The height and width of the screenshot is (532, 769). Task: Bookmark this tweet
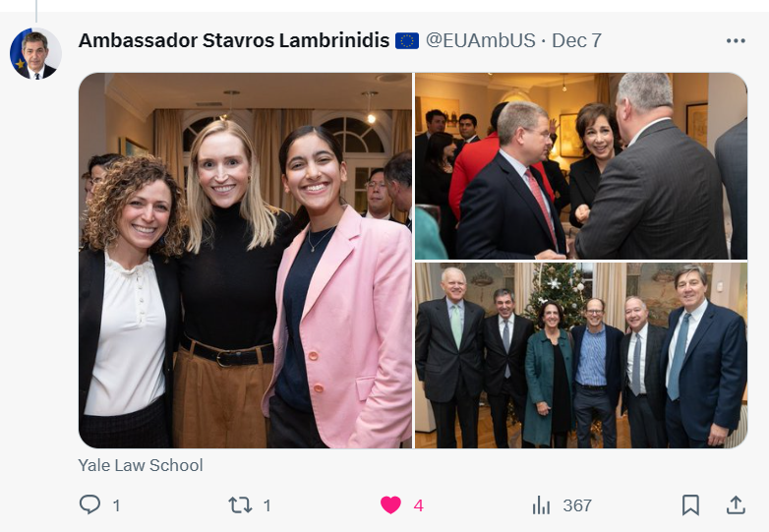pyautogui.click(x=690, y=505)
